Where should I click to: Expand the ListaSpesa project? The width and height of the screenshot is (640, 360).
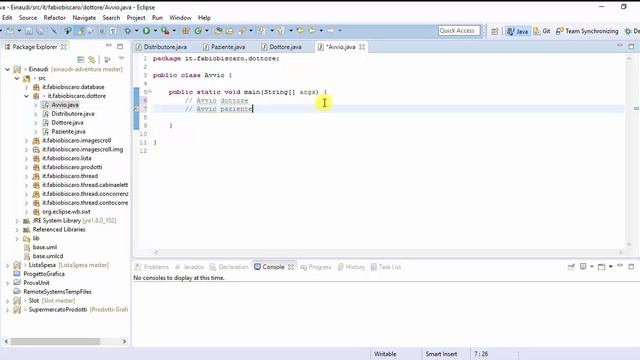tap(7, 265)
